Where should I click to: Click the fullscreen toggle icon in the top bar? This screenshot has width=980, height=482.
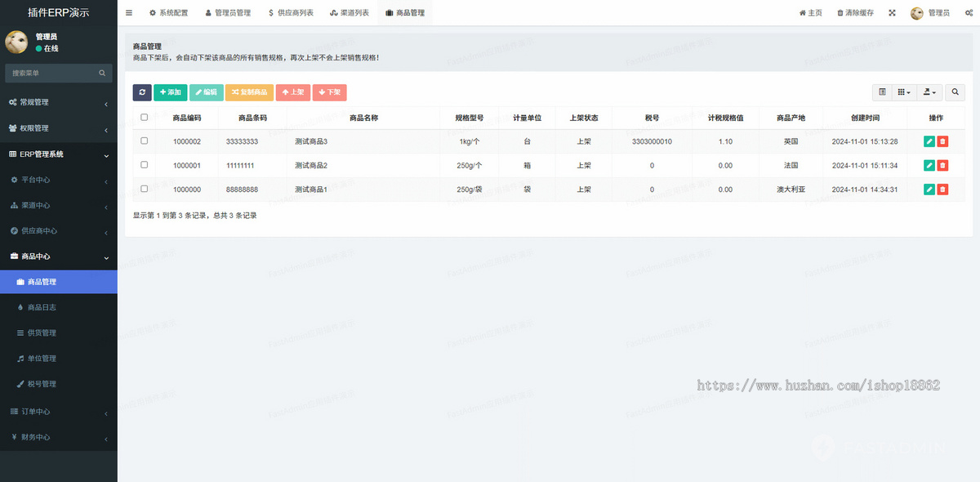coord(892,12)
